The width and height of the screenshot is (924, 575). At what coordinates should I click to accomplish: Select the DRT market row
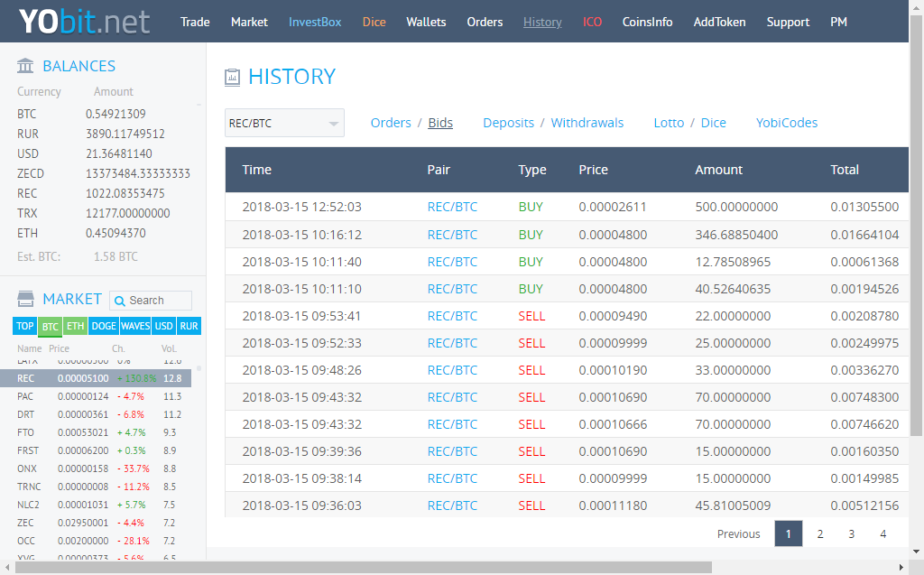[96, 414]
